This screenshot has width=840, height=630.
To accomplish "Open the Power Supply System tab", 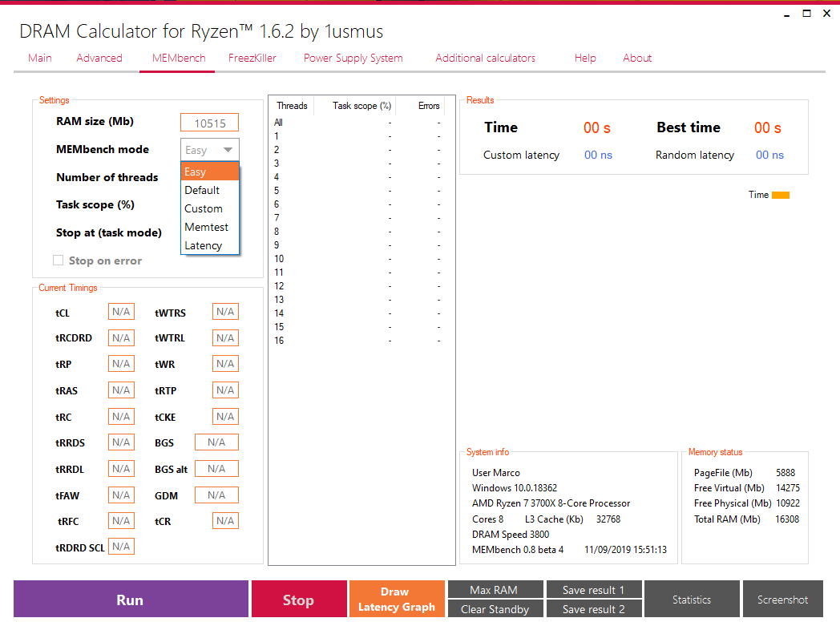I will [x=353, y=58].
